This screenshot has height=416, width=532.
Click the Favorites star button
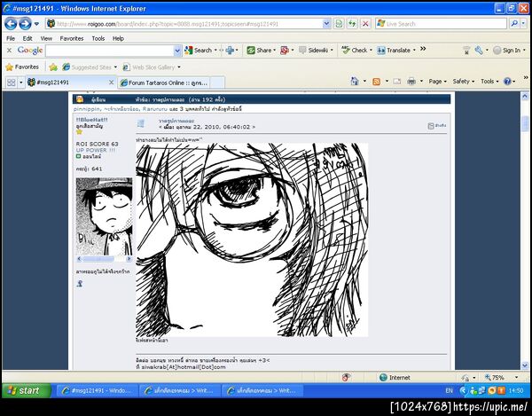pyautogui.click(x=22, y=67)
